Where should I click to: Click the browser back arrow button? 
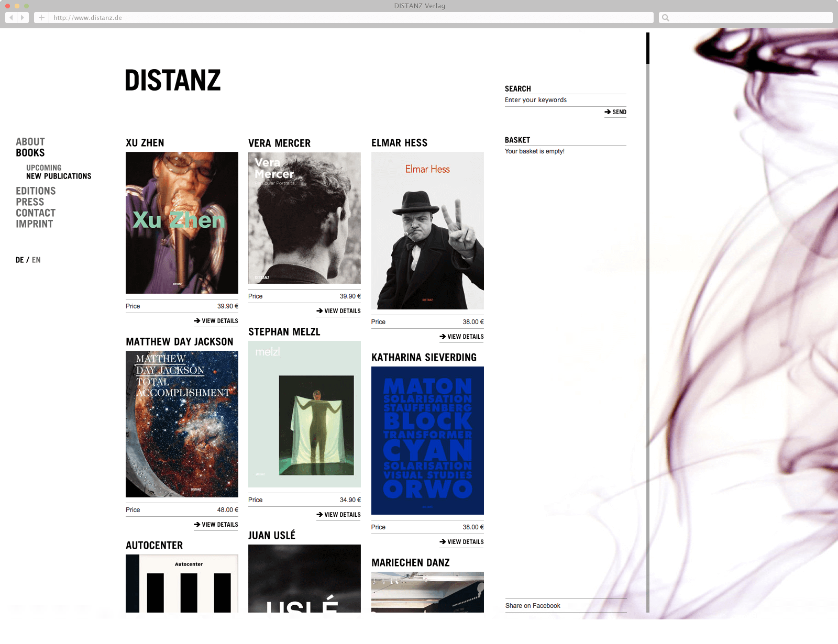point(11,17)
